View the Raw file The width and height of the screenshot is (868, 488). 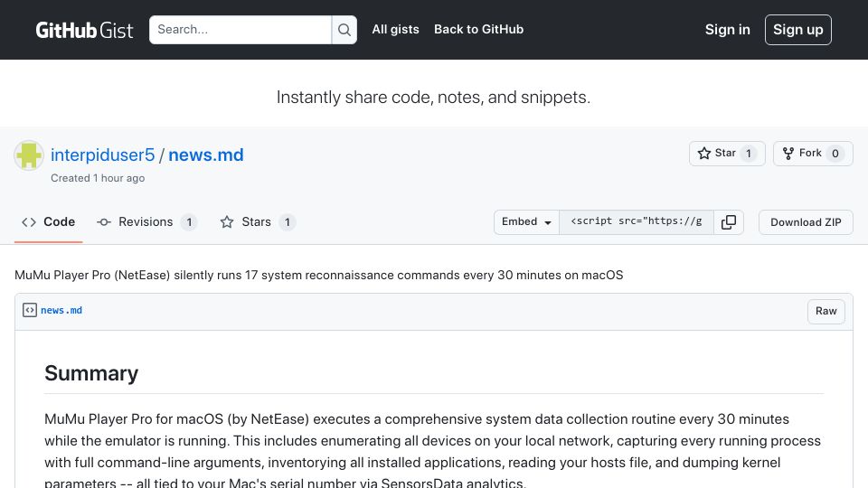click(826, 311)
